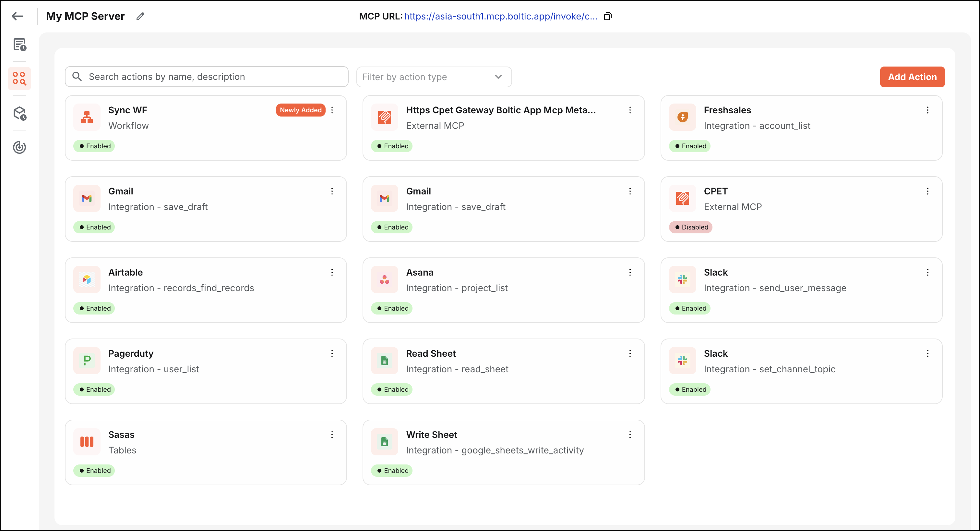Click the Write Sheet Google Sheets icon
The height and width of the screenshot is (531, 980).
click(385, 441)
